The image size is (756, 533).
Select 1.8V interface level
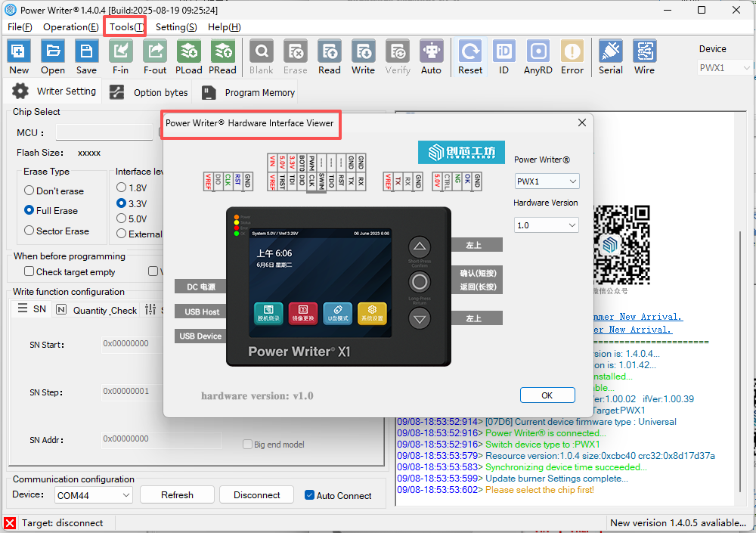[x=122, y=187]
